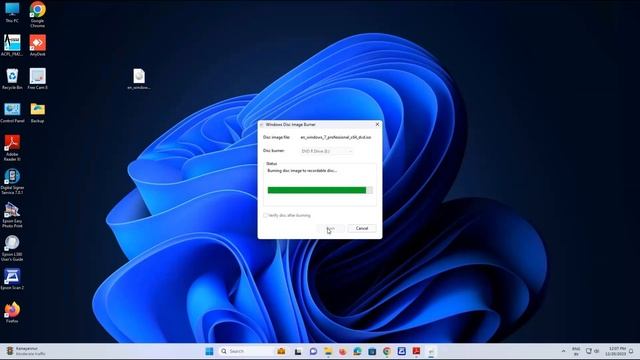Switch to Firefox on the taskbar
640x360 pixels.
(x=342, y=351)
